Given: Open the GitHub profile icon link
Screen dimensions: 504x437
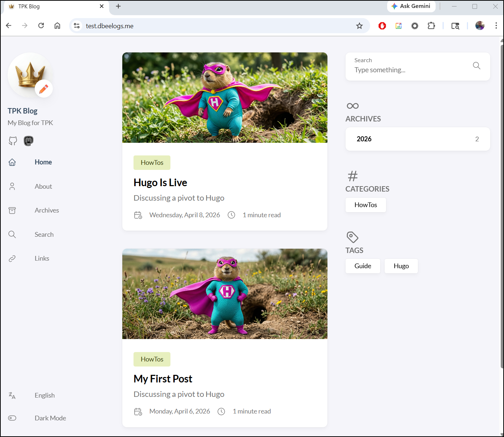Looking at the screenshot, I should (13, 141).
